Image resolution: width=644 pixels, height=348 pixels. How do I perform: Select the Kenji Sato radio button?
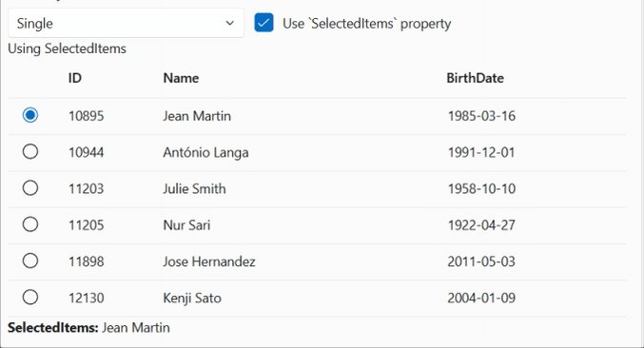[x=30, y=297]
